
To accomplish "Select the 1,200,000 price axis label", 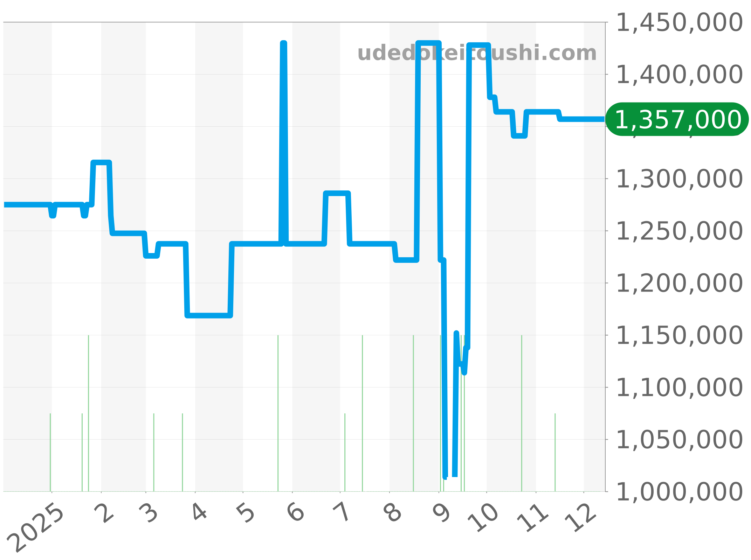I will [x=679, y=283].
